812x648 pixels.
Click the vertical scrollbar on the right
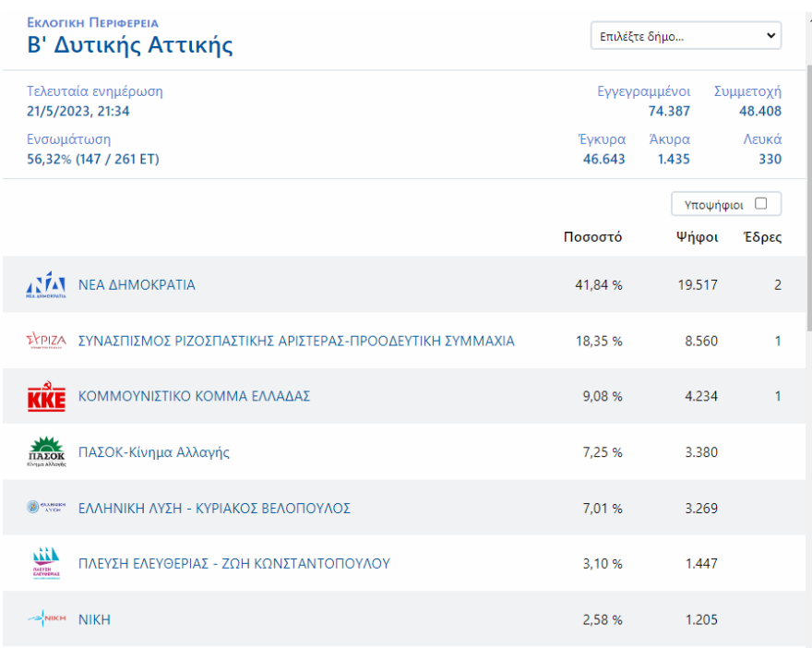tap(809, 185)
